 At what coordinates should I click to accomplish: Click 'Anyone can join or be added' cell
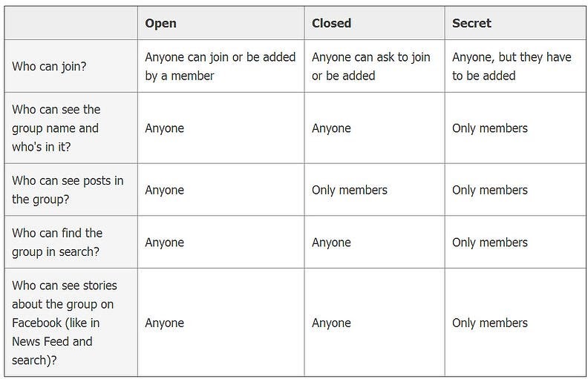point(220,66)
